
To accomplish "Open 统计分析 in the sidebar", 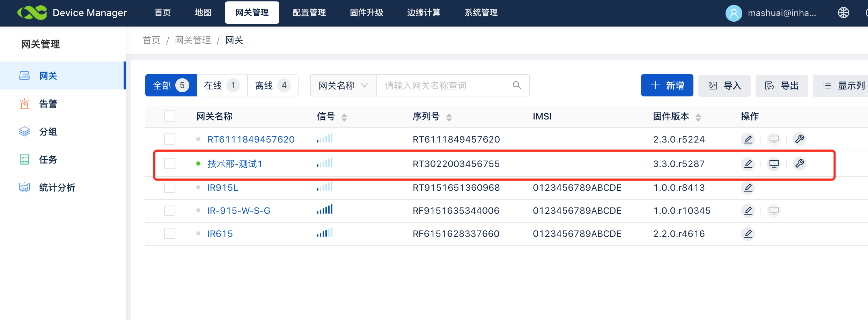I will [x=57, y=188].
